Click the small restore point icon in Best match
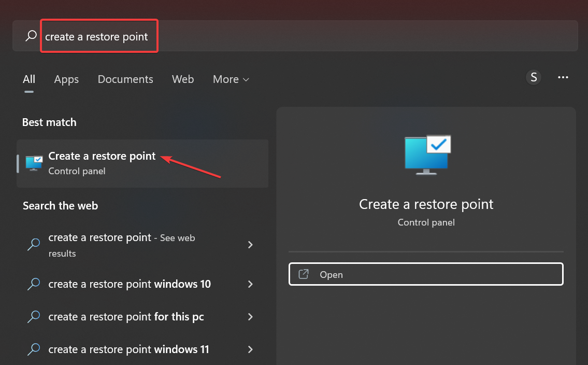The height and width of the screenshot is (365, 588). point(34,163)
